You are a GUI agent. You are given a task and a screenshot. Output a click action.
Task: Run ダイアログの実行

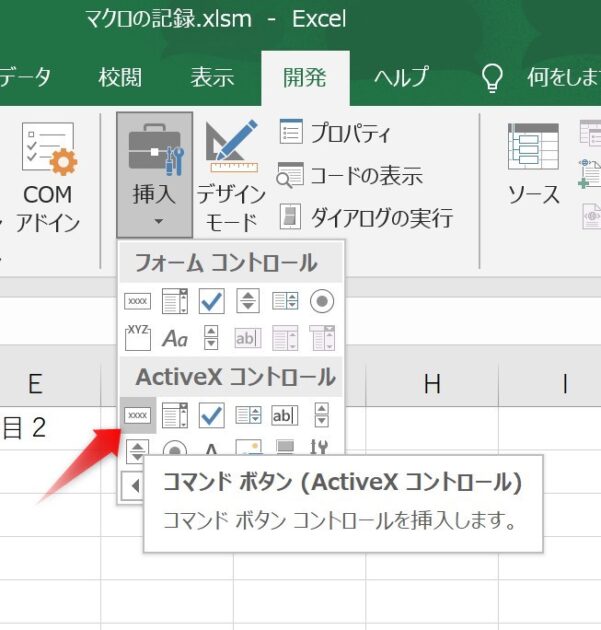(366, 217)
